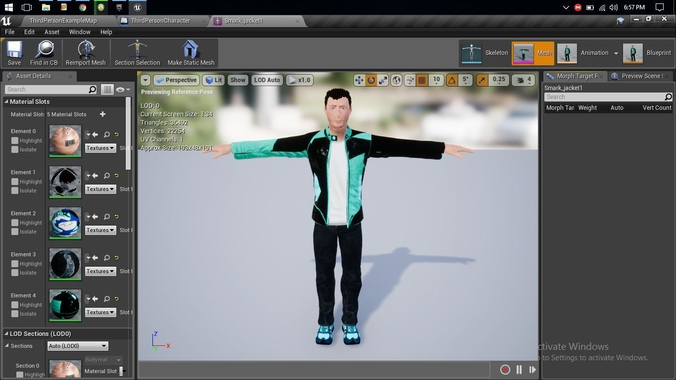The image size is (676, 380).
Task: Use selected asset arrow for Element 3
Action: tap(95, 258)
